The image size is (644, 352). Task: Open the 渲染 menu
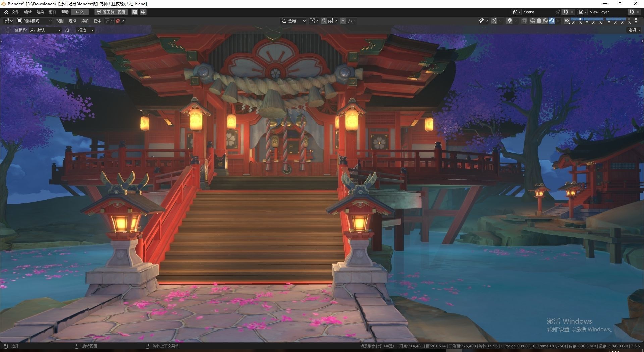40,12
